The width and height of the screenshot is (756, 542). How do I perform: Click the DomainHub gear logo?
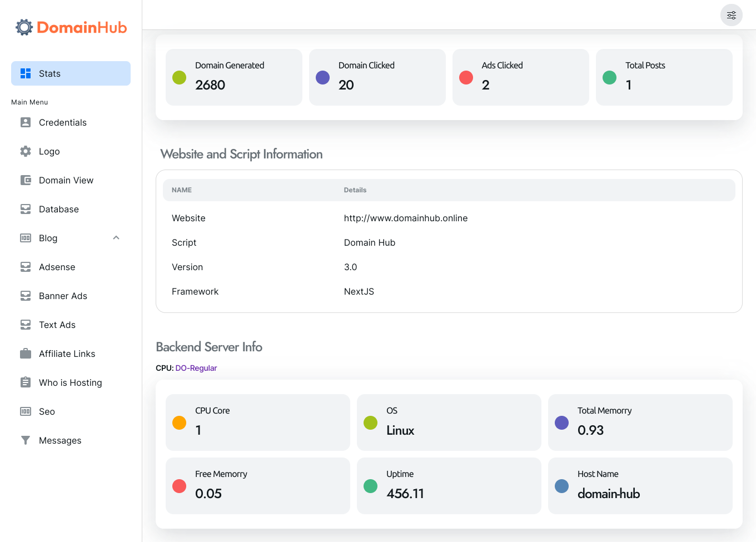[x=24, y=27]
